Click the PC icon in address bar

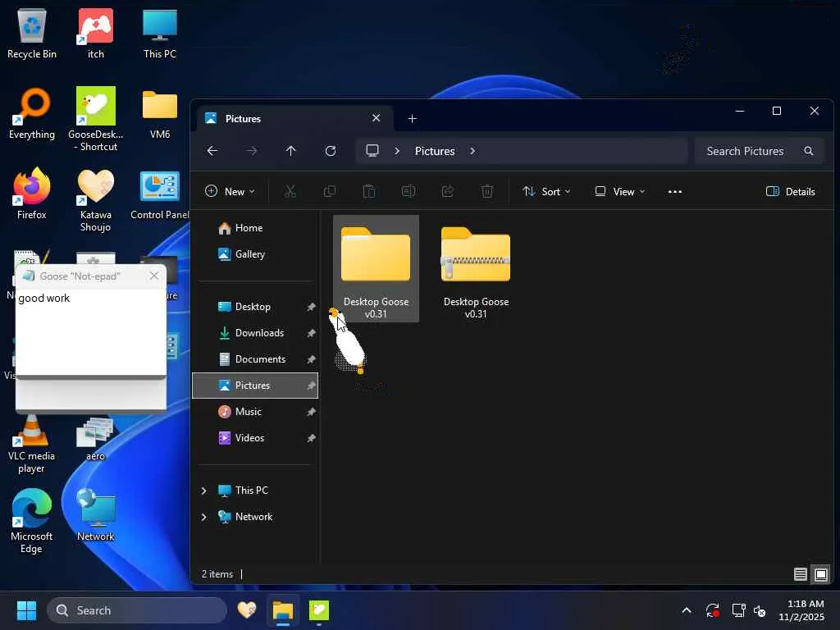[372, 151]
